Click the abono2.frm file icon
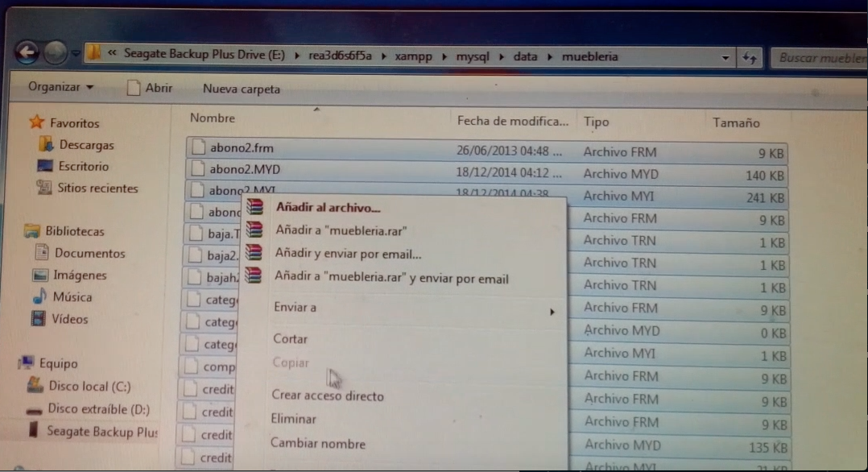868x472 pixels. [x=196, y=147]
